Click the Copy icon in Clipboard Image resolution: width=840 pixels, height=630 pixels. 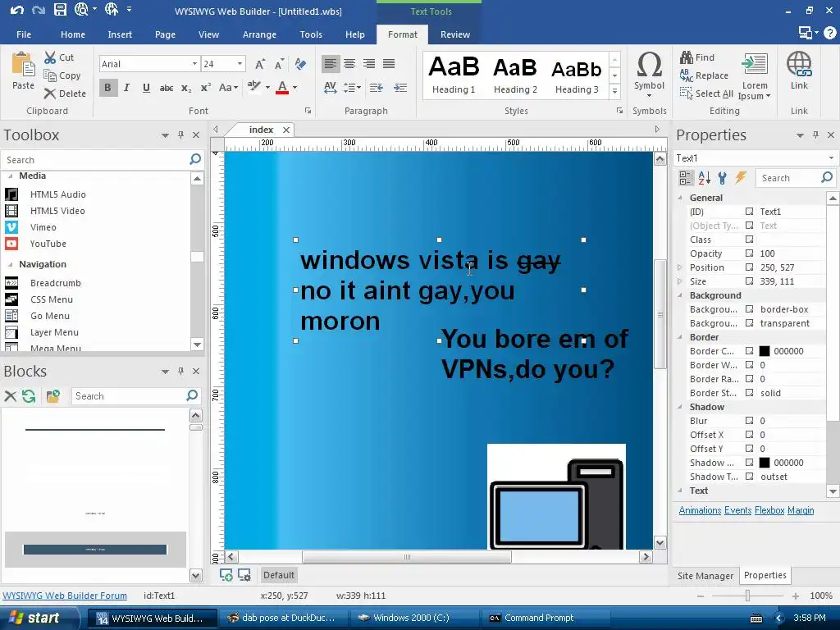coord(50,75)
